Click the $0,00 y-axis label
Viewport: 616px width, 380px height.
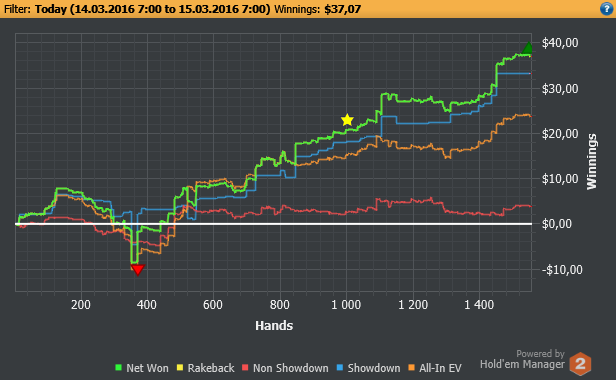click(557, 224)
